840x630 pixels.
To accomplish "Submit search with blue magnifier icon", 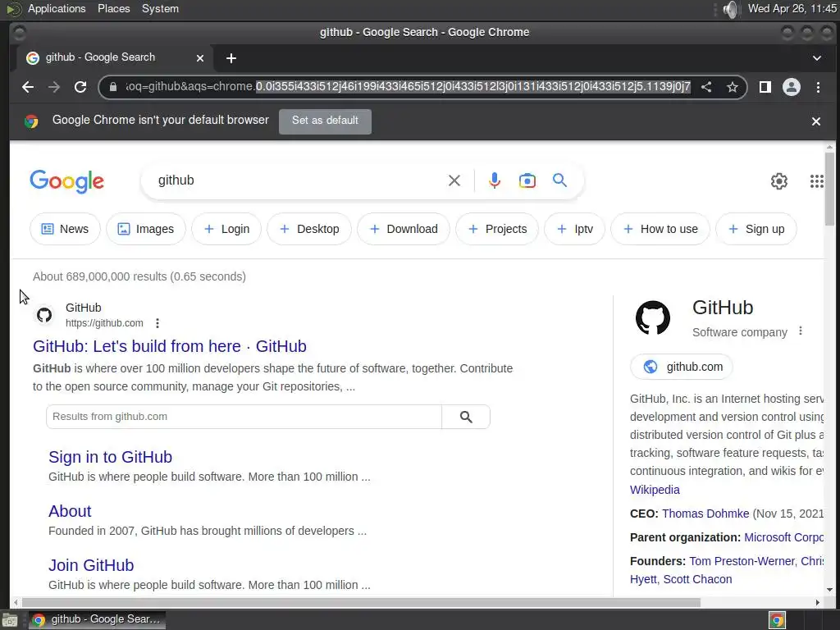I will pyautogui.click(x=559, y=180).
